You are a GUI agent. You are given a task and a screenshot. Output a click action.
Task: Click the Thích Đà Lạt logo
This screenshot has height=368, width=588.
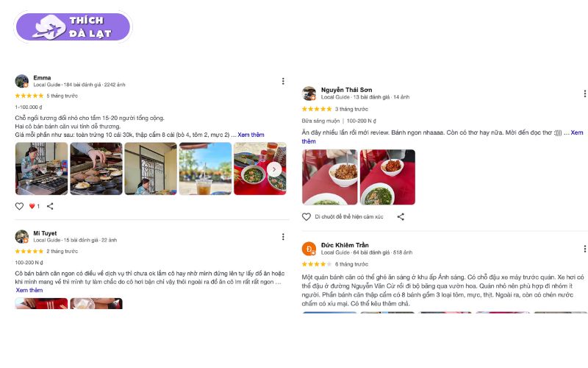pyautogui.click(x=73, y=26)
